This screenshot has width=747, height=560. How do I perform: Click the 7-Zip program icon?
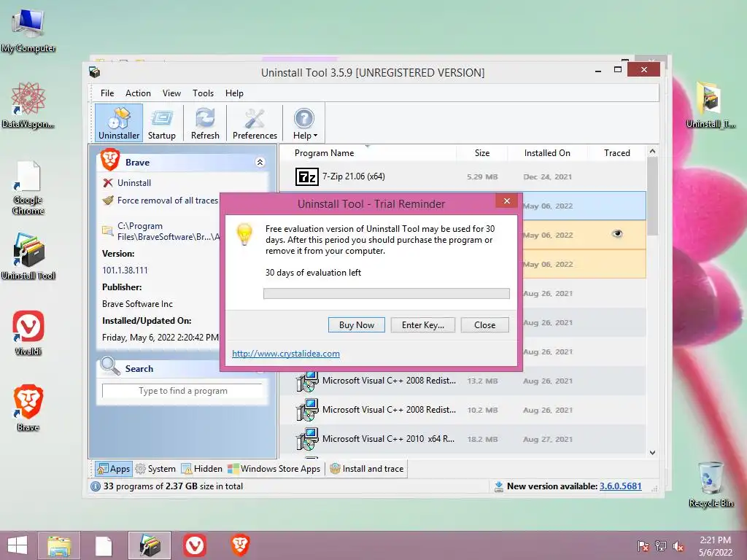pyautogui.click(x=307, y=176)
